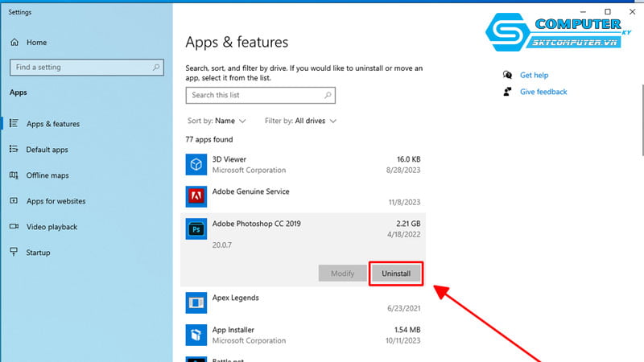
Task: Click the Give feedback icon
Action: (507, 92)
